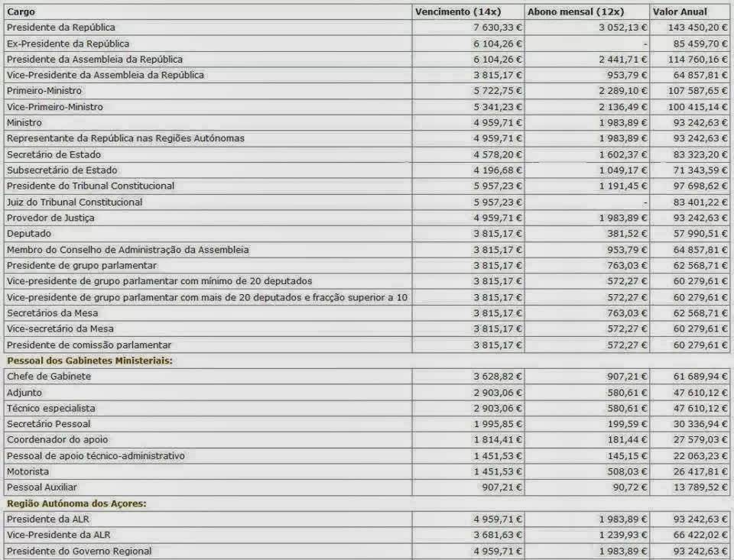Click "Vice-Presidente da Assembleia da República" label
This screenshot has height=560, width=734.
[x=106, y=76]
